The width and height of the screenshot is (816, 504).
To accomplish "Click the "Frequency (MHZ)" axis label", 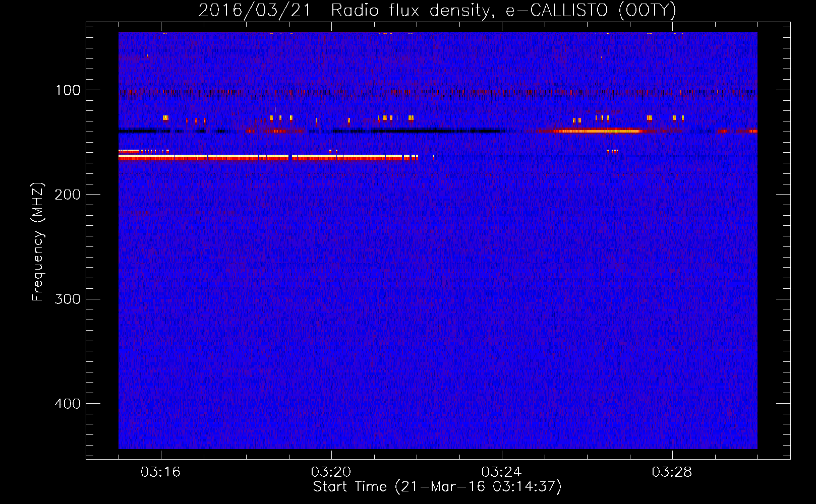I will click(38, 242).
